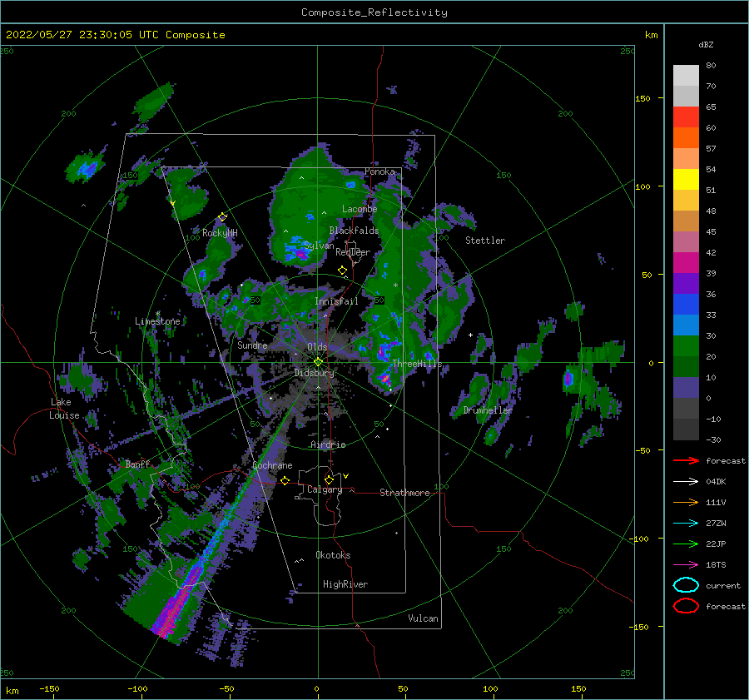
Task: Click the RockyMH label
Action: pos(220,233)
